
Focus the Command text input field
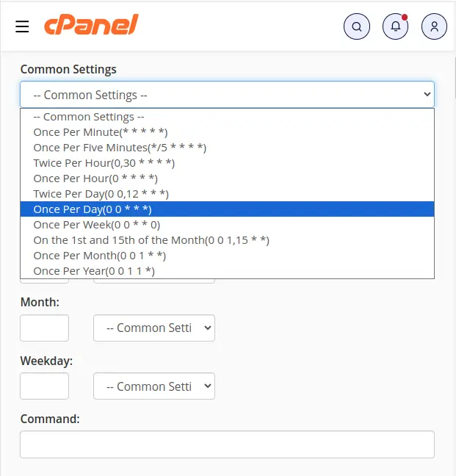point(227,444)
